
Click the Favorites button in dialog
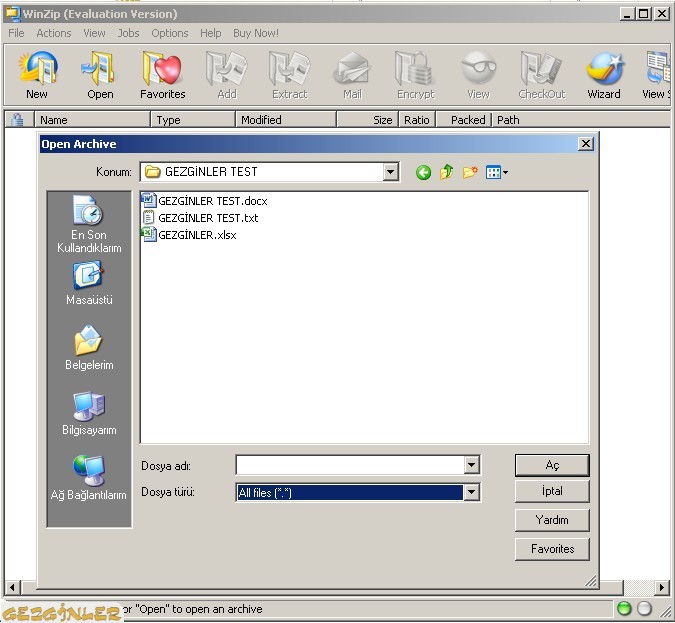click(x=552, y=549)
